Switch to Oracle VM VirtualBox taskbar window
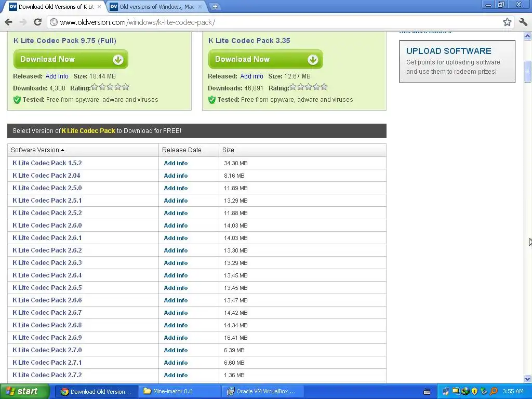The height and width of the screenshot is (399, 532). [x=262, y=392]
